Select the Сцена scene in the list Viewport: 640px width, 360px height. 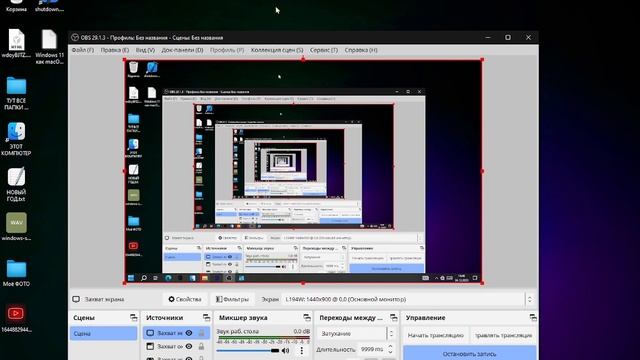point(104,333)
